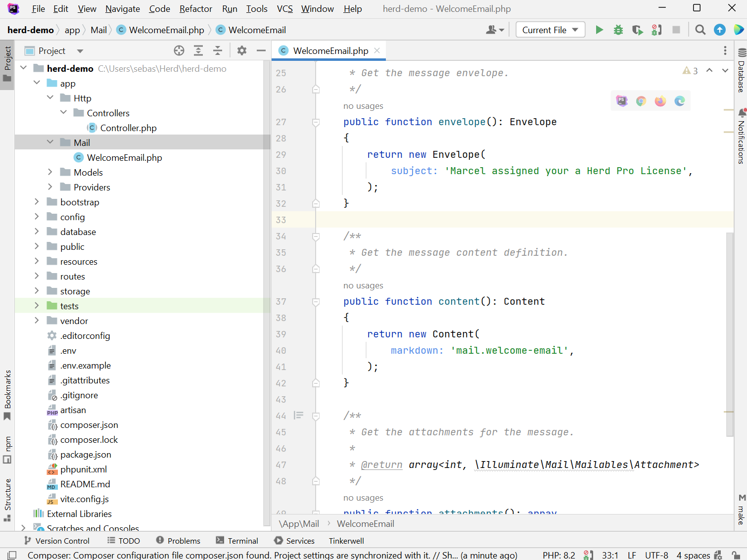Start debugging with the bug icon
The height and width of the screenshot is (560, 747).
tap(618, 30)
